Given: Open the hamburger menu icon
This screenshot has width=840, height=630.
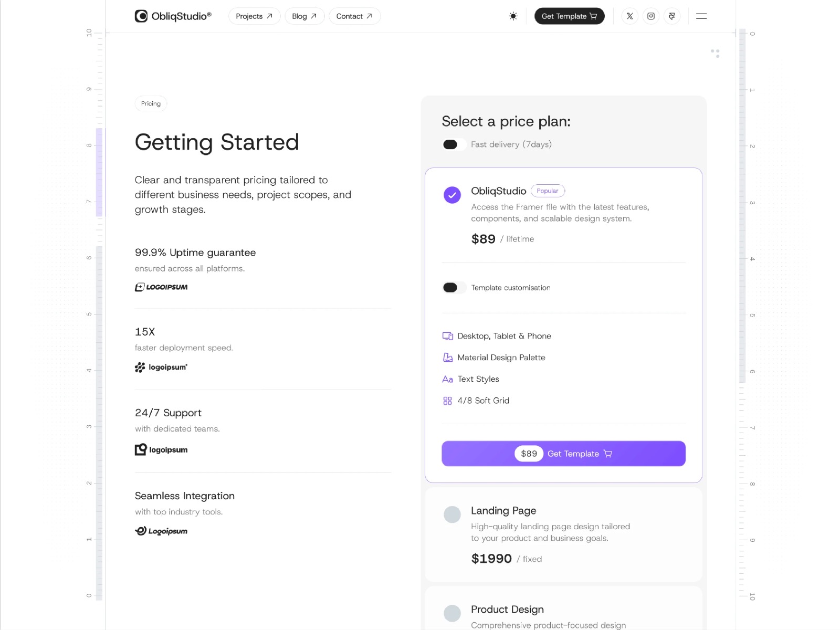Looking at the screenshot, I should [701, 16].
